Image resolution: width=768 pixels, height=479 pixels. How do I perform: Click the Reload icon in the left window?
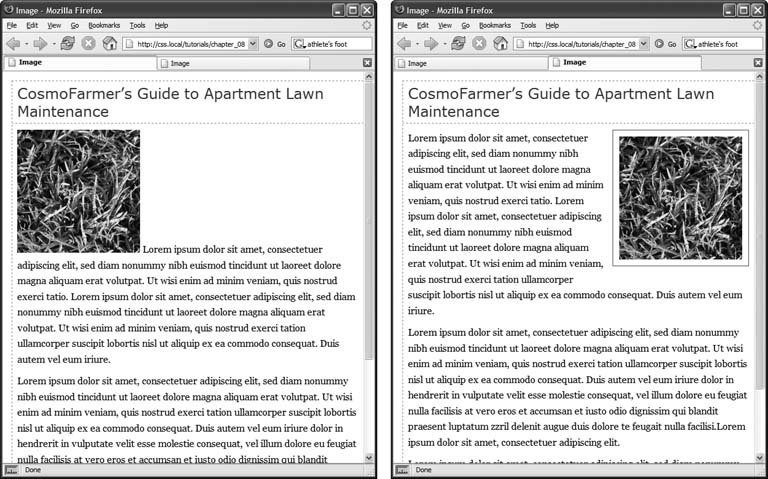(67, 44)
